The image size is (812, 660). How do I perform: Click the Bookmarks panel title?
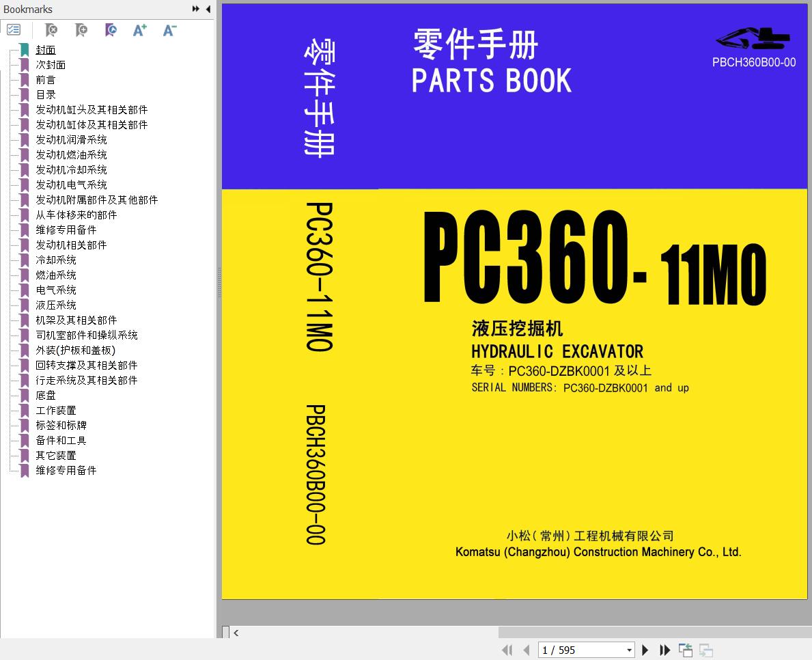pyautogui.click(x=28, y=10)
